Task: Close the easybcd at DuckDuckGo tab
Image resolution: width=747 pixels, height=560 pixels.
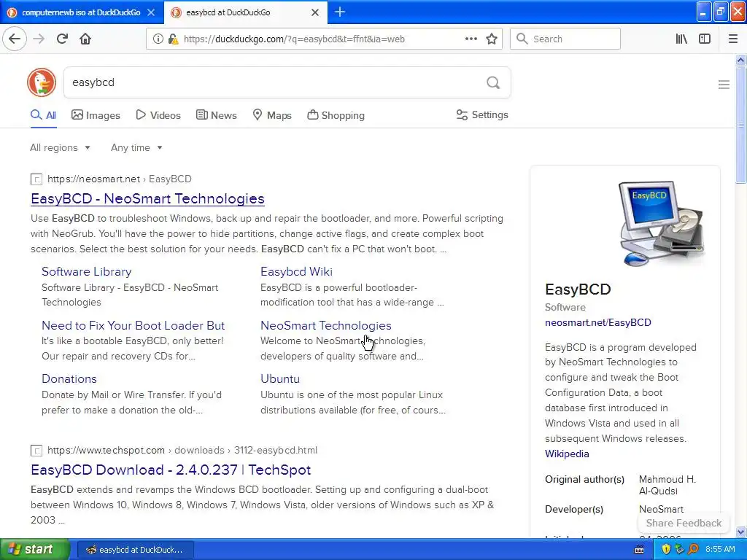Action: pyautogui.click(x=315, y=12)
